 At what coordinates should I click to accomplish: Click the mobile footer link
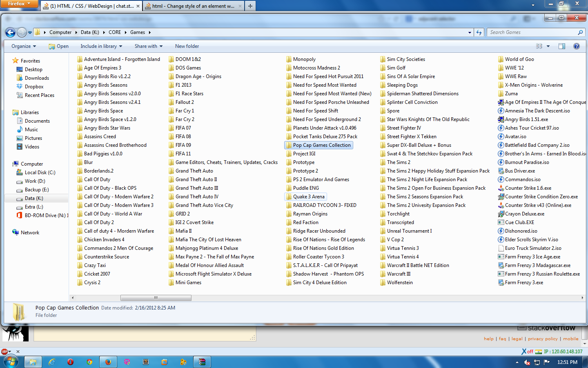click(571, 339)
